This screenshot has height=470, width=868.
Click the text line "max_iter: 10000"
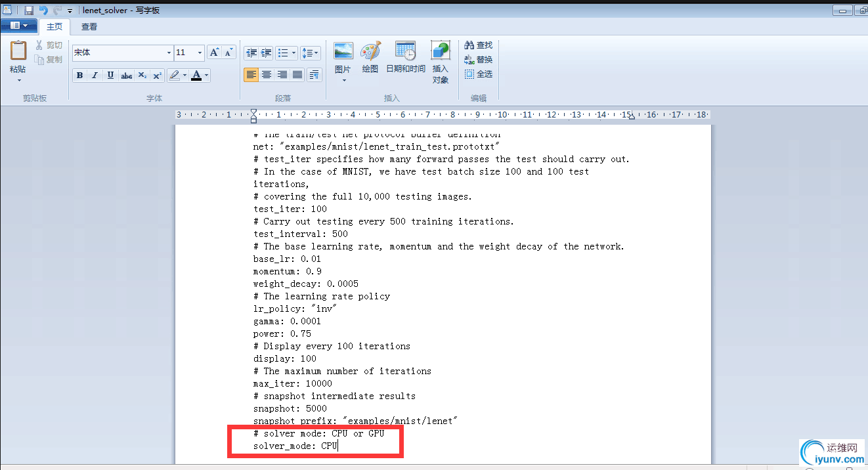pyautogui.click(x=293, y=383)
